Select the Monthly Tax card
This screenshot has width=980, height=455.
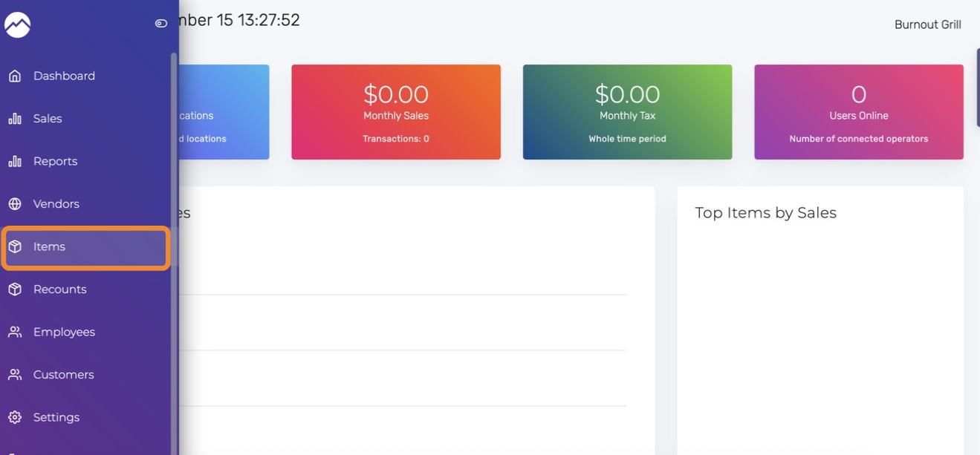pos(627,112)
